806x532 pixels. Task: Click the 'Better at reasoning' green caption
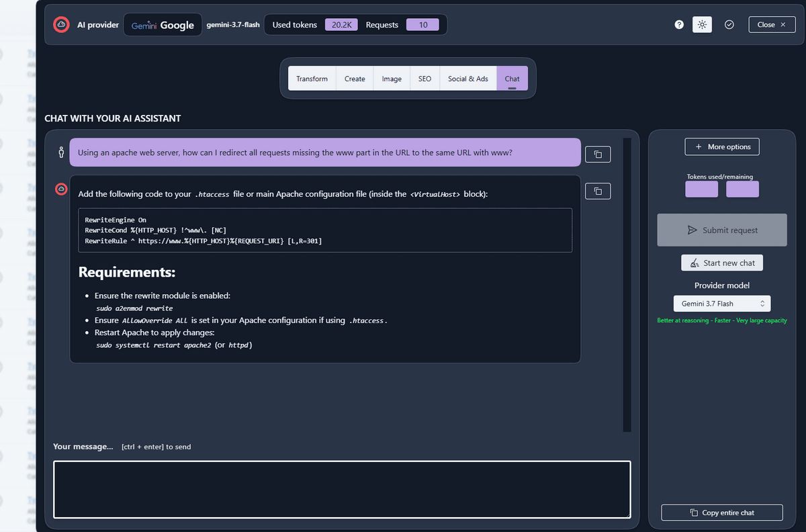(x=722, y=321)
